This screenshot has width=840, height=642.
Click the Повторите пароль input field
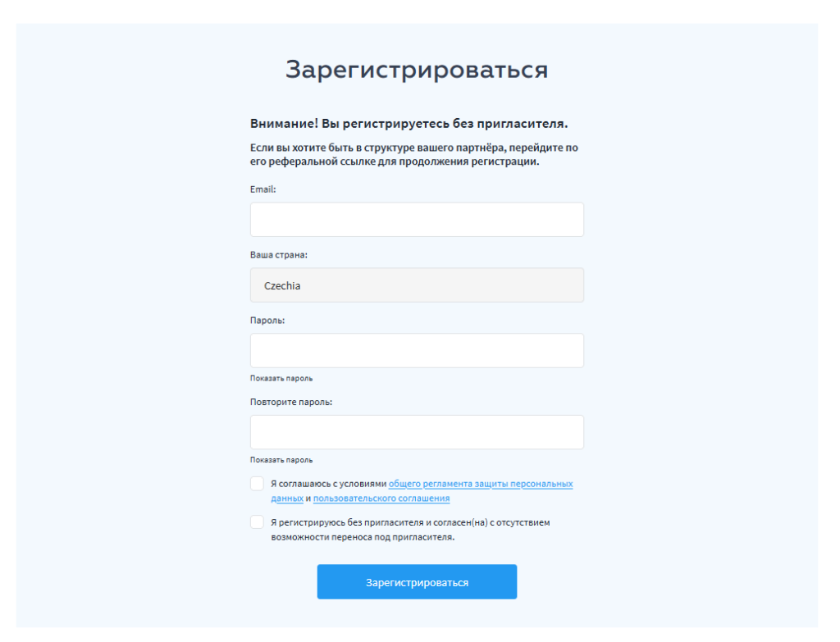(417, 432)
